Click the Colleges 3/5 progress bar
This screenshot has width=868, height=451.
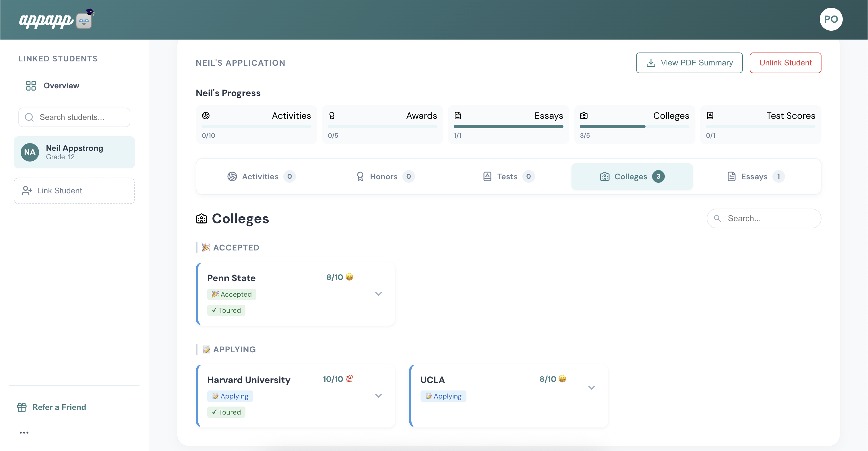point(634,127)
